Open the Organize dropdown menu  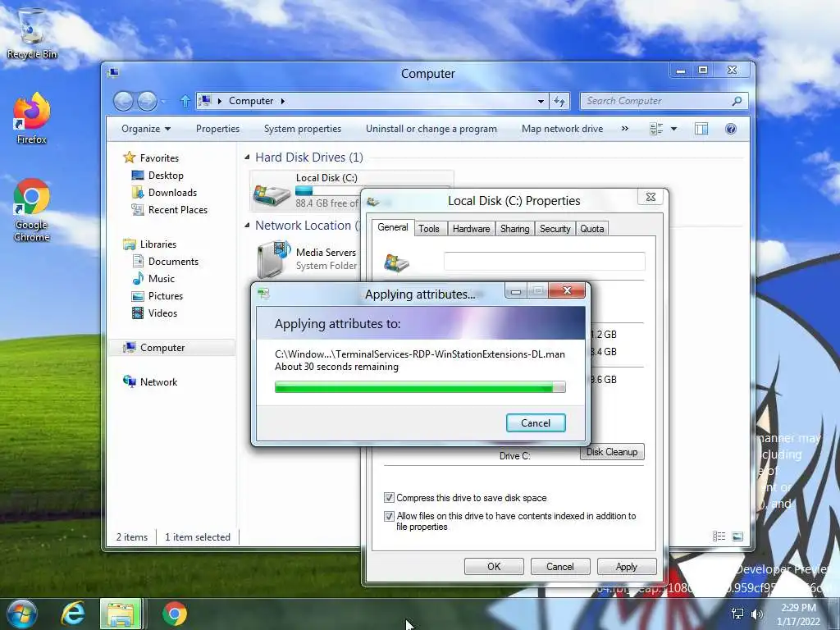(x=146, y=129)
